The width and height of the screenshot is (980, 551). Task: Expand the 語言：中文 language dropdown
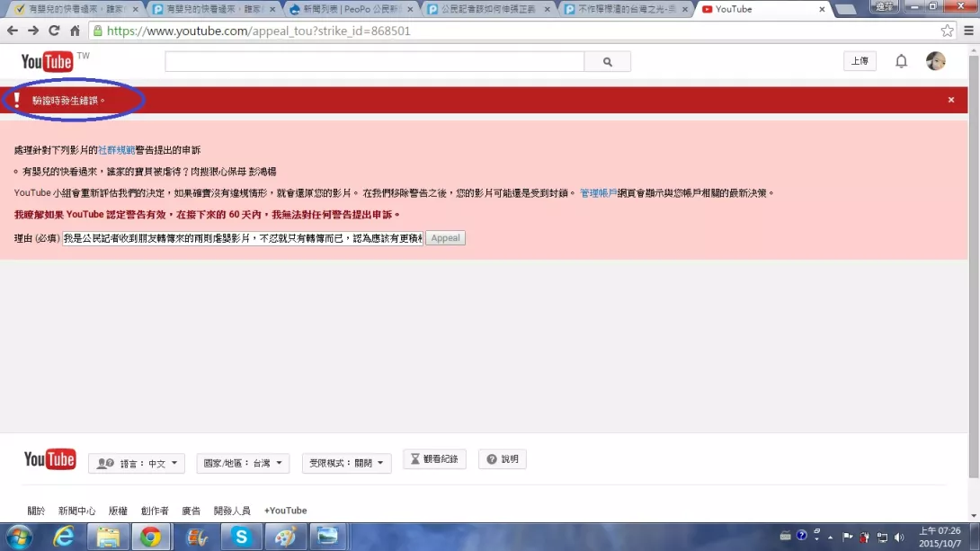(x=137, y=463)
